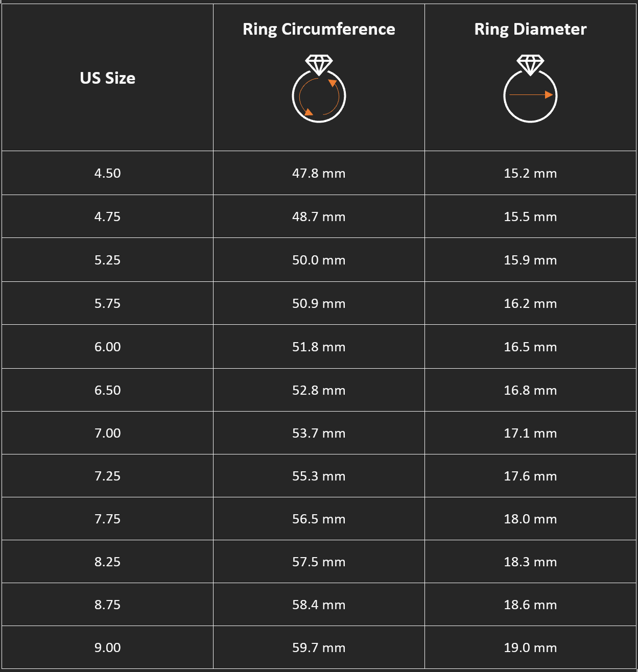Select the 47.8 mm circumference cell
The image size is (638, 672).
[319, 173]
